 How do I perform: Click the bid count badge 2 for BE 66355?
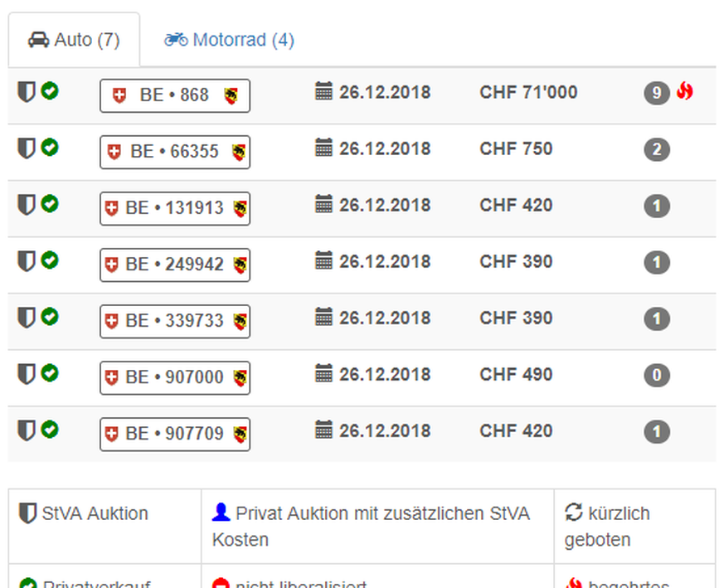tap(656, 149)
